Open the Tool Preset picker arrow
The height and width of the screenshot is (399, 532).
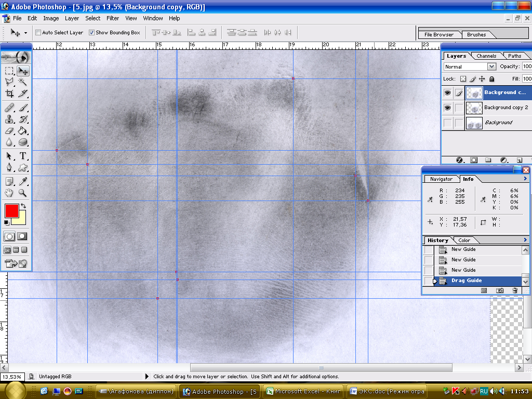pos(25,33)
